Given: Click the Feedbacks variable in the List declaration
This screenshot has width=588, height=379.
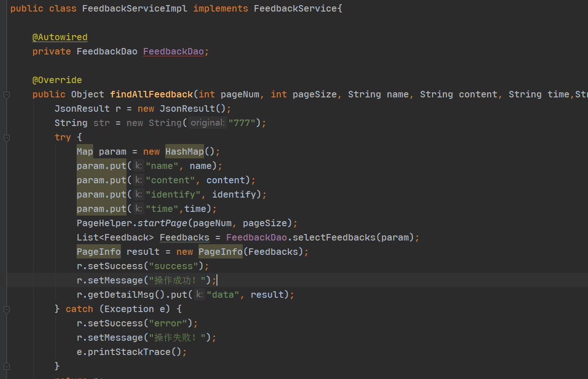Looking at the screenshot, I should click(185, 237).
